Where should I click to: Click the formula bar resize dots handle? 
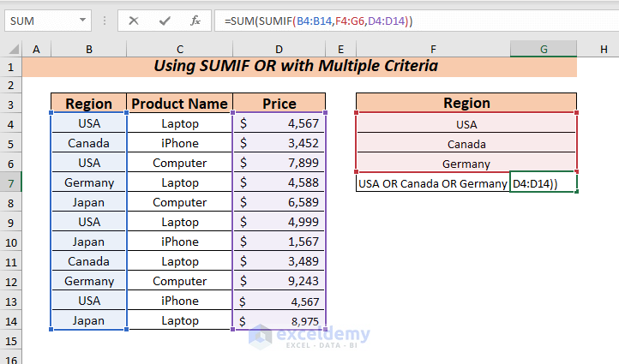[x=105, y=21]
